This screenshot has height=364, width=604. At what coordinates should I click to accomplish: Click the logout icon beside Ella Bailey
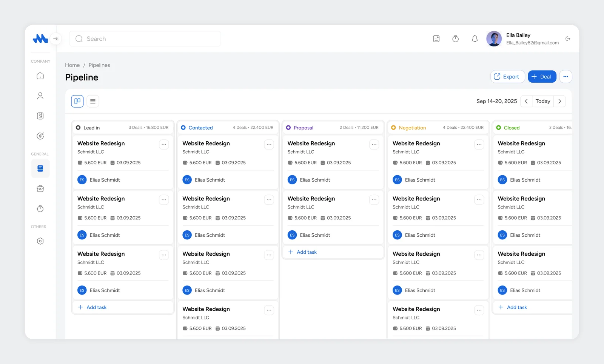tap(568, 39)
